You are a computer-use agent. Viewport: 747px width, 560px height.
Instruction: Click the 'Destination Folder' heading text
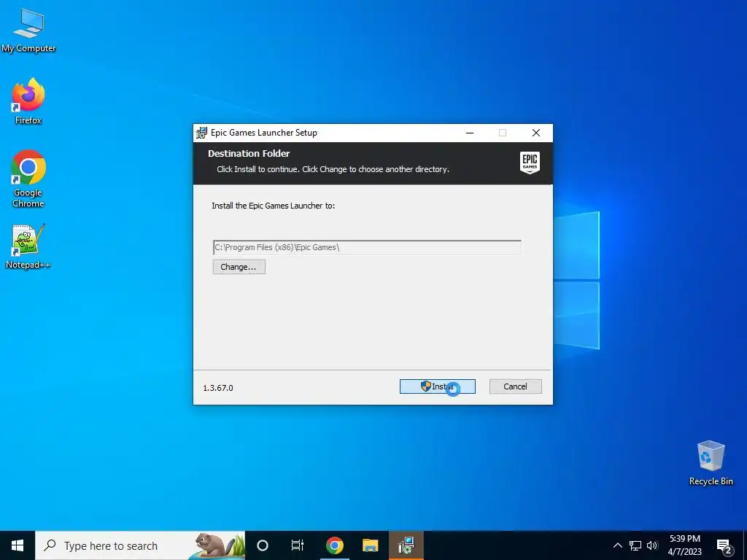(249, 153)
